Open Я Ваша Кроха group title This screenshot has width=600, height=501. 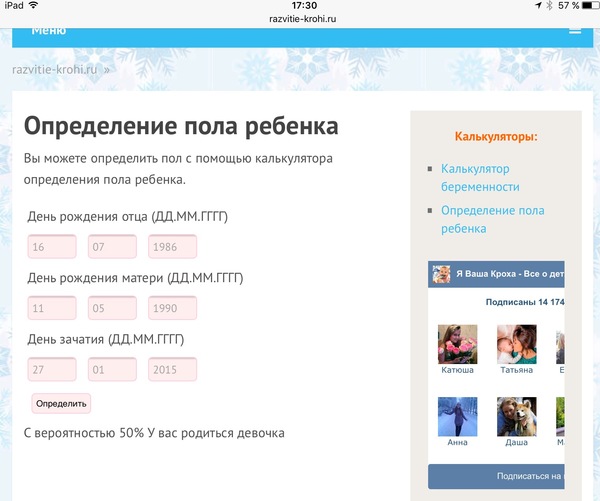click(510, 274)
